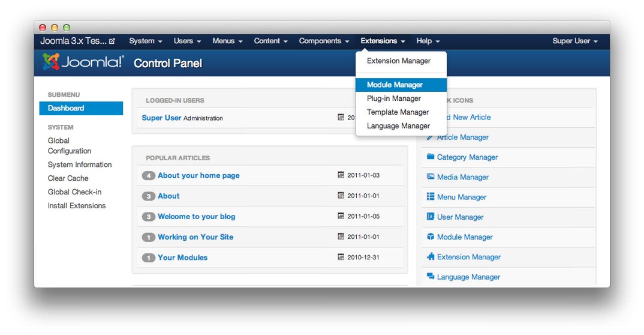This screenshot has width=644, height=335.
Task: Open Extension Manager quick icons link
Action: (469, 257)
